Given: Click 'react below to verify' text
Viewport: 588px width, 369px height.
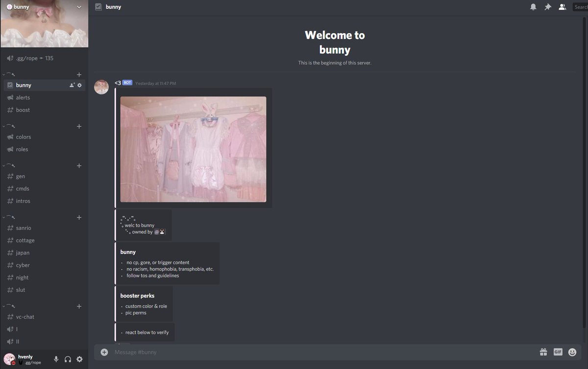Looking at the screenshot, I should [147, 332].
